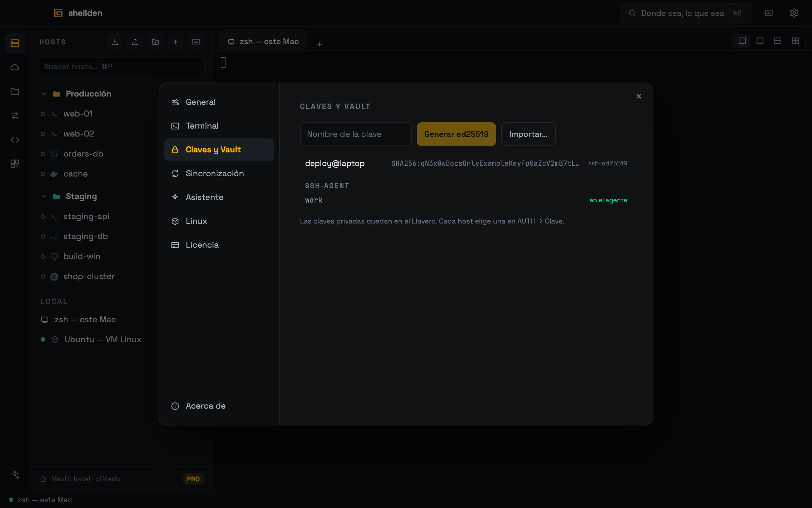Select the orders-db host
Viewport: 812px width, 508px height.
pyautogui.click(x=121, y=154)
